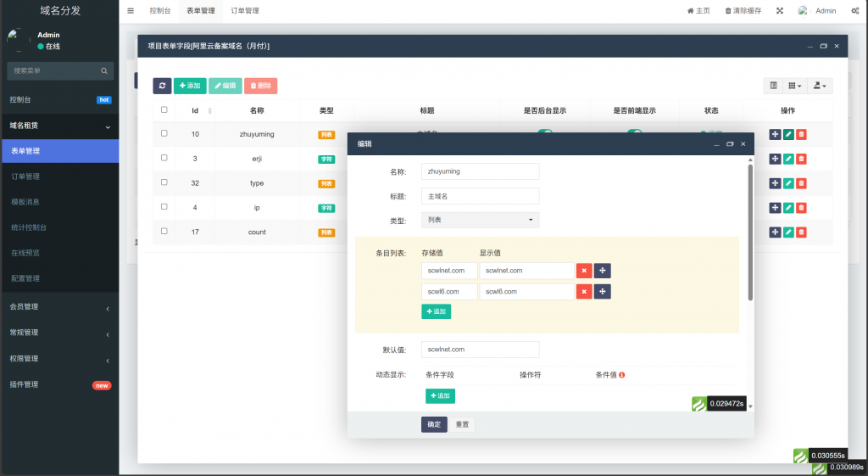Click the 清除缓存 link in top bar
This screenshot has height=476, width=868.
[743, 10]
